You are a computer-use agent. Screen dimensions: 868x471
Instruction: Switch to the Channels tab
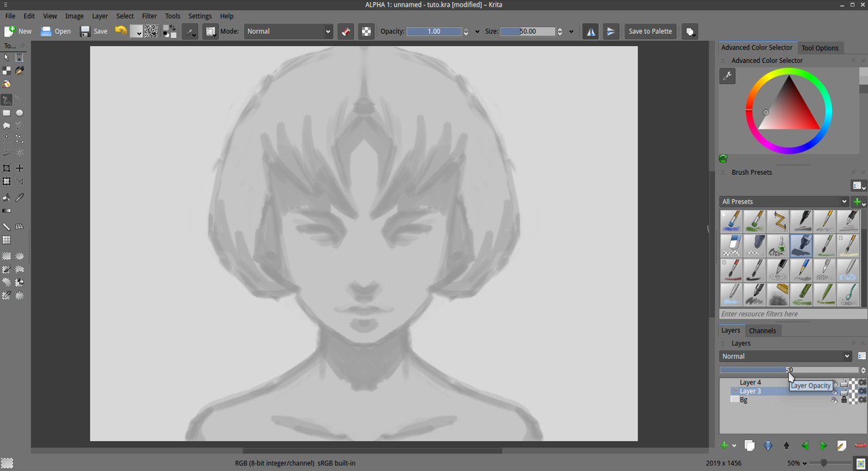point(763,330)
